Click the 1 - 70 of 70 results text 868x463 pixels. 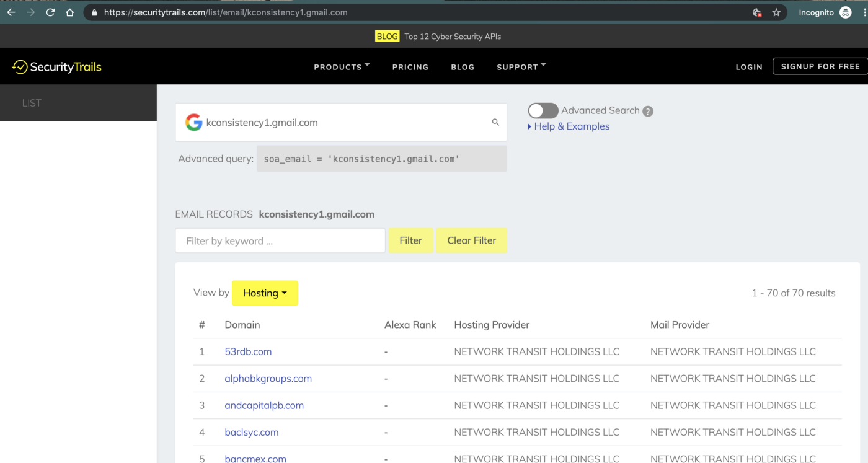coord(794,293)
